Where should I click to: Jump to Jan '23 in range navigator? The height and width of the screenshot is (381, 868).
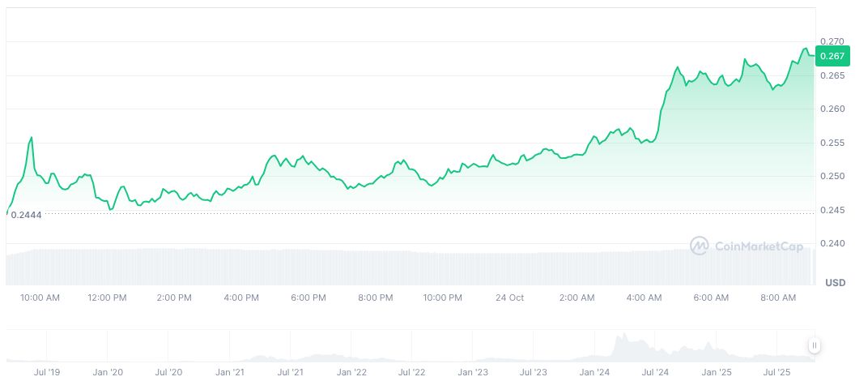[472, 372]
